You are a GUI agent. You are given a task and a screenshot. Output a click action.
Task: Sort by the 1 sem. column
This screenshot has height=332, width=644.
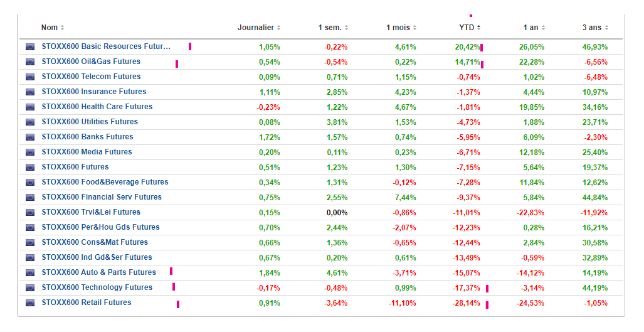coord(333,28)
